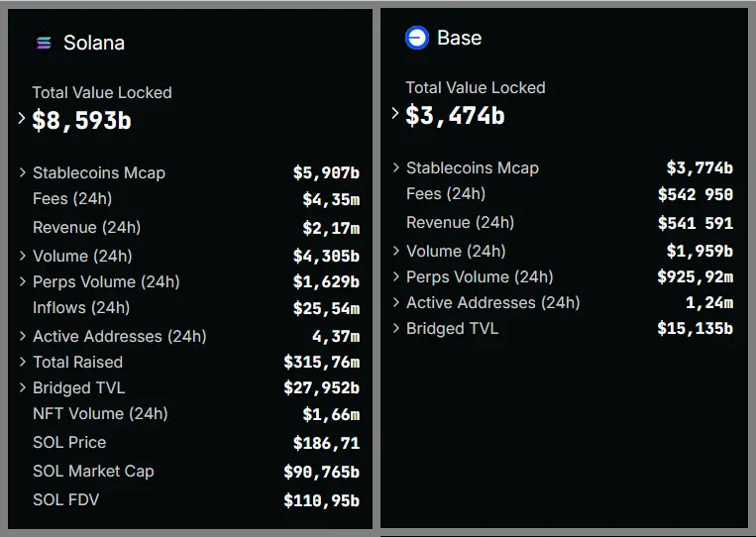Click the Base chain title
Image resolution: width=756 pixels, height=537 pixels.
coord(459,38)
